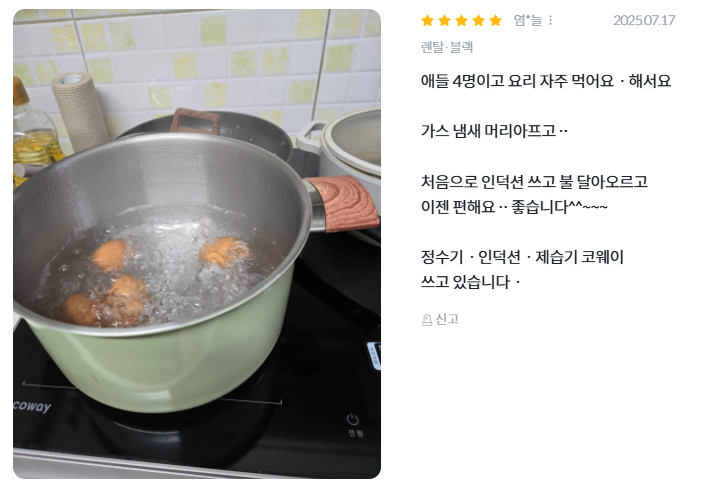Click the line 처음으로 인덕션 쓰고
717x494 pixels.
(534, 182)
